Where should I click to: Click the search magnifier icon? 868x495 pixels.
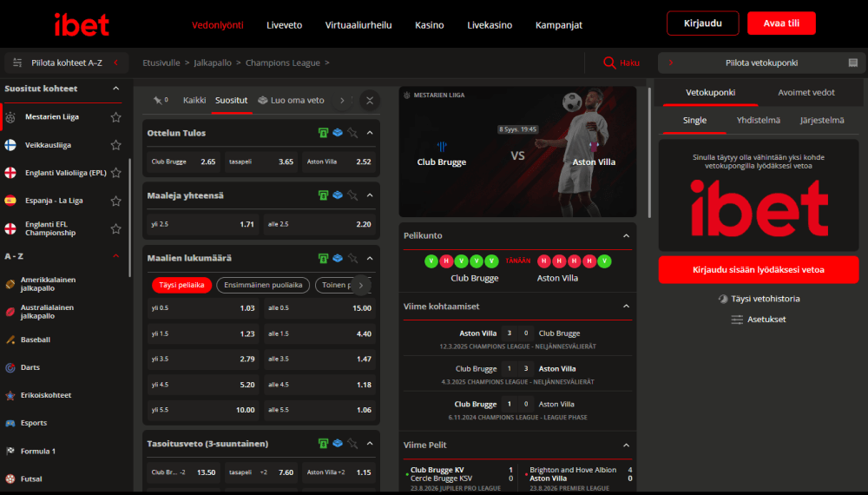pos(609,63)
